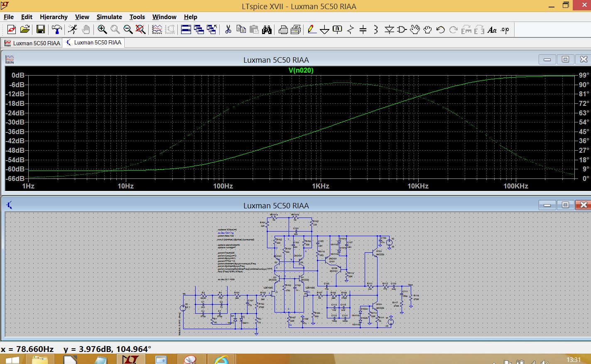Run the simulation with the running man icon
591x364 pixels.
[73, 29]
